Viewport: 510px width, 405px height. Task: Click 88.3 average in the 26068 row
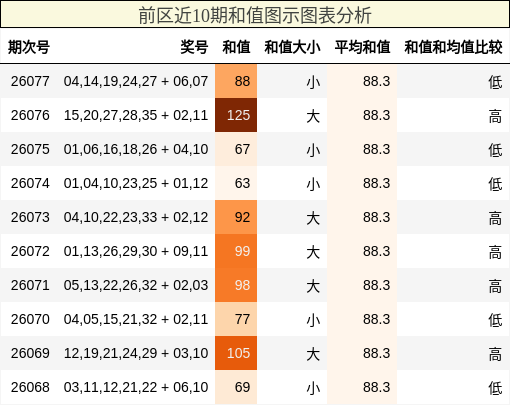[377, 387]
